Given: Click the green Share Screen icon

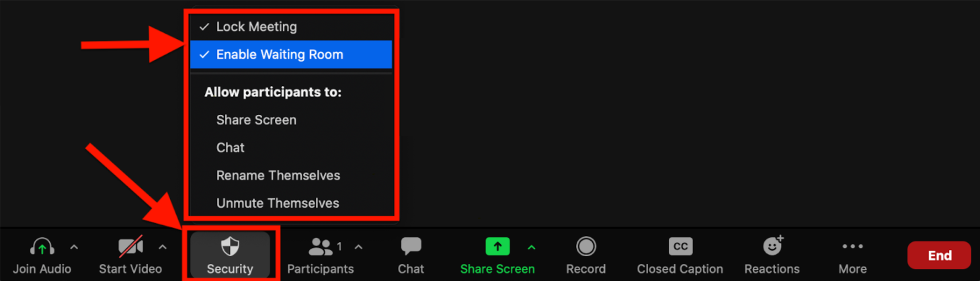Looking at the screenshot, I should 497,247.
